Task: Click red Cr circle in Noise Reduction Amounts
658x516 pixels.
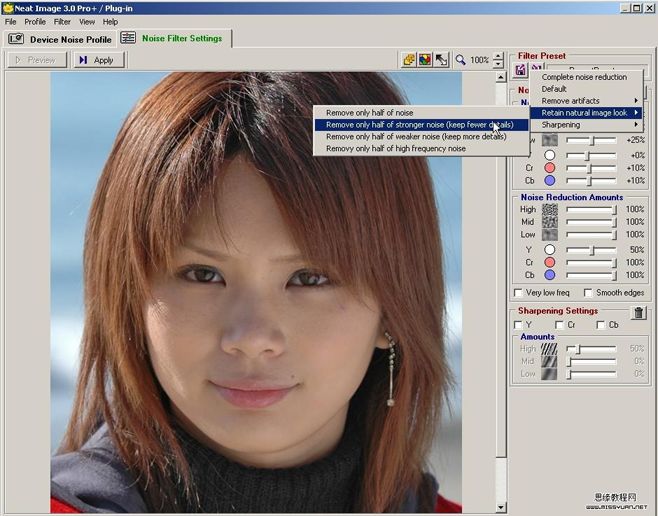Action: (550, 262)
